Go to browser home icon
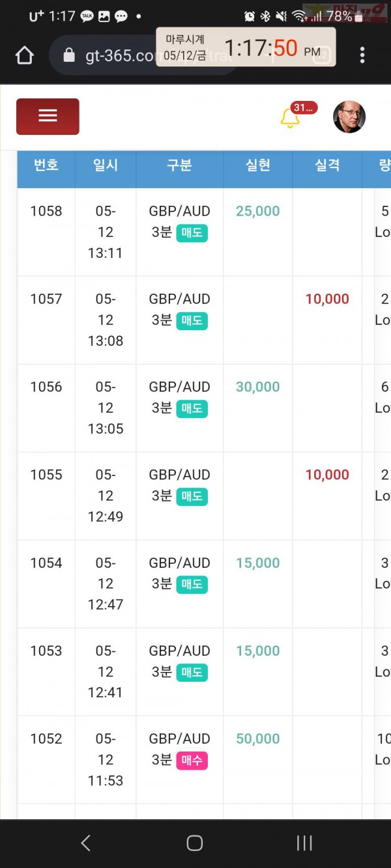Image resolution: width=391 pixels, height=868 pixels. [x=25, y=55]
